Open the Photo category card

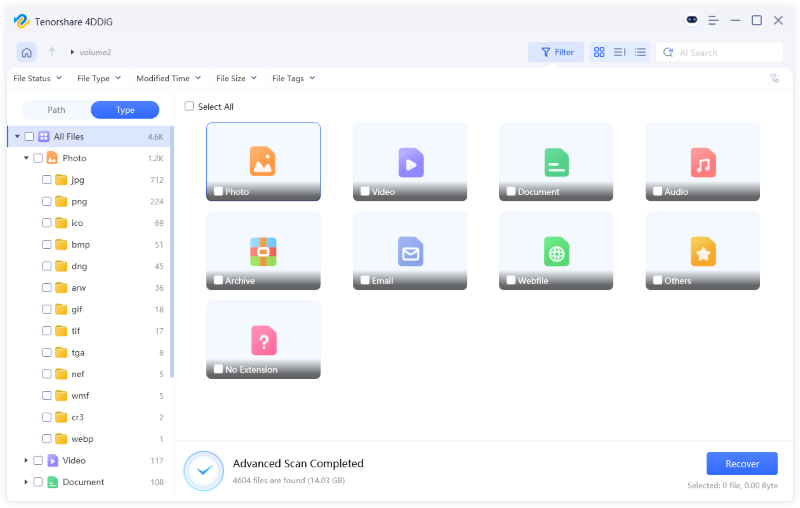point(263,161)
